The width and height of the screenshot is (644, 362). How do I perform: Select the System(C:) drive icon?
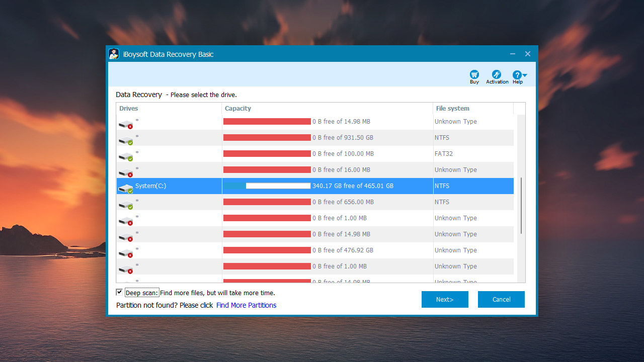click(125, 188)
